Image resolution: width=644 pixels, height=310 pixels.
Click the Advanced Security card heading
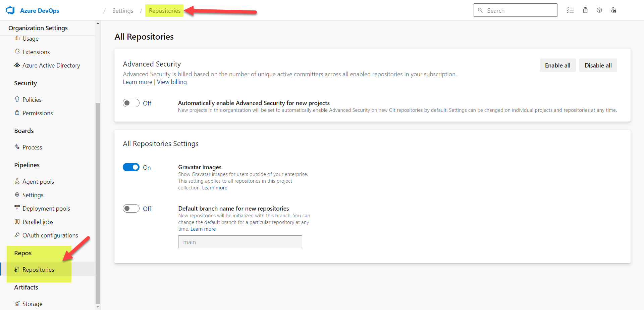(152, 64)
